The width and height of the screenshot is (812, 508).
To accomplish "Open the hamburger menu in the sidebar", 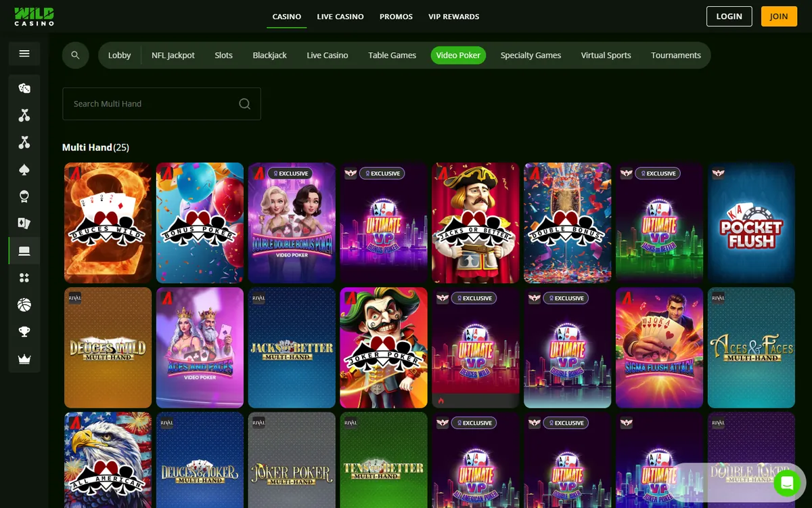I will coord(24,54).
